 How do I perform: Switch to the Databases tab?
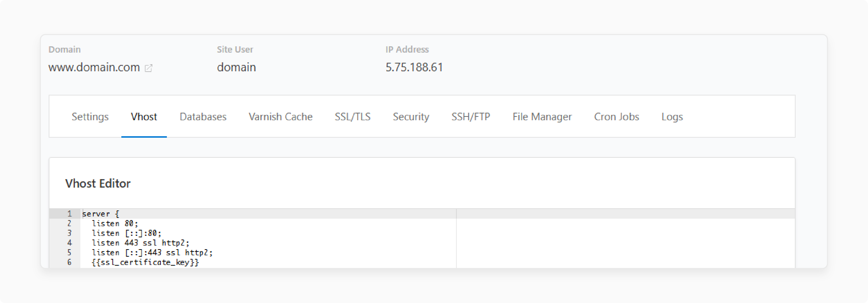(203, 117)
